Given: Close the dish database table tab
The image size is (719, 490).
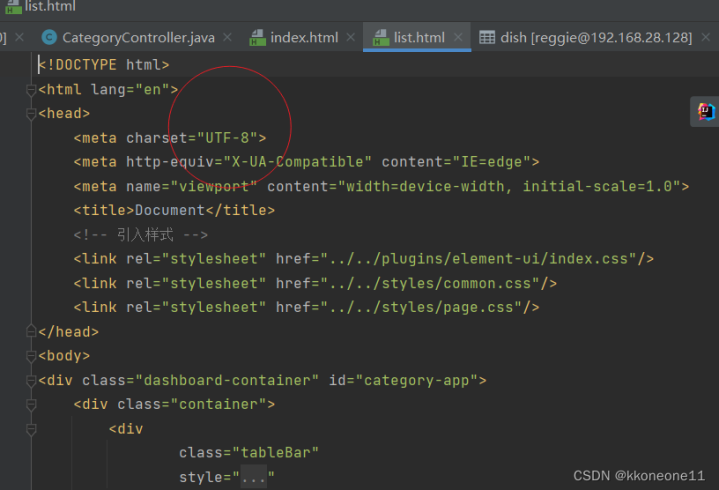Looking at the screenshot, I should pyautogui.click(x=706, y=37).
